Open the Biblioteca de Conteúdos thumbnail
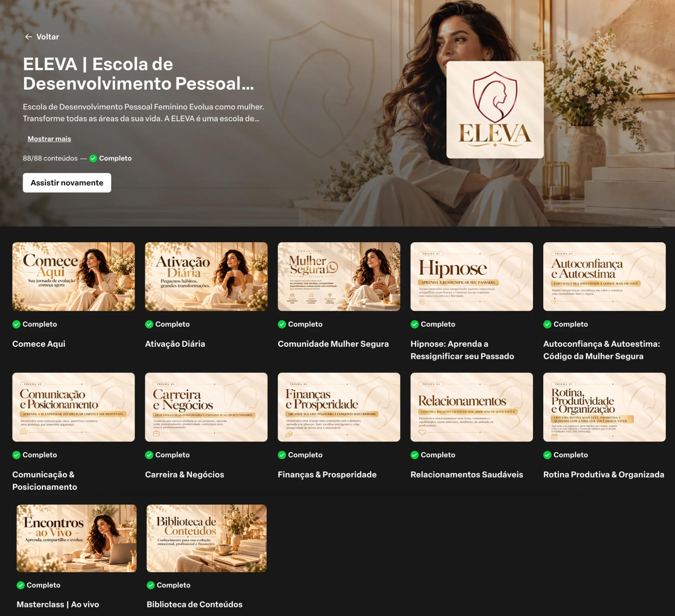Image resolution: width=675 pixels, height=616 pixels. point(207,538)
